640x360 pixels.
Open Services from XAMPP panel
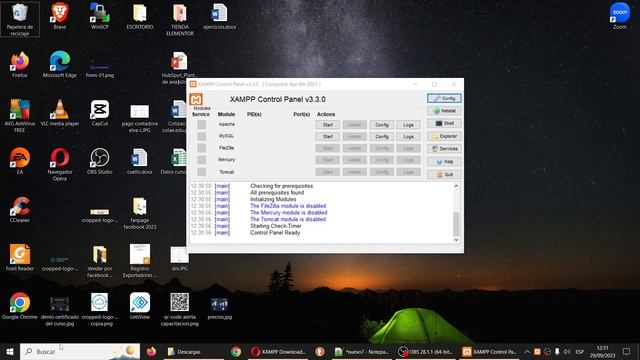pyautogui.click(x=444, y=149)
